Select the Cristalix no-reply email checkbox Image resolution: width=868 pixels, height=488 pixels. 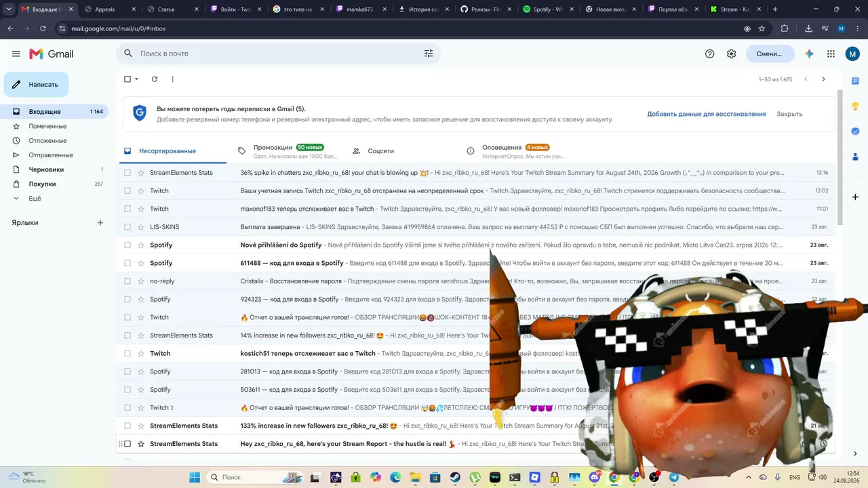click(x=127, y=281)
